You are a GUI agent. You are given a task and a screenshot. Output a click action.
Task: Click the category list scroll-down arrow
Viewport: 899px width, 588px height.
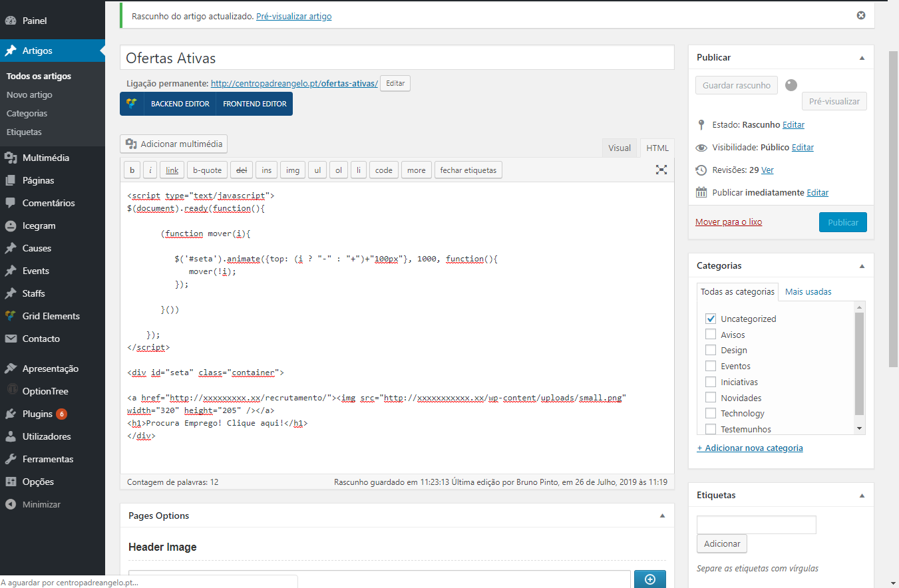coord(860,429)
